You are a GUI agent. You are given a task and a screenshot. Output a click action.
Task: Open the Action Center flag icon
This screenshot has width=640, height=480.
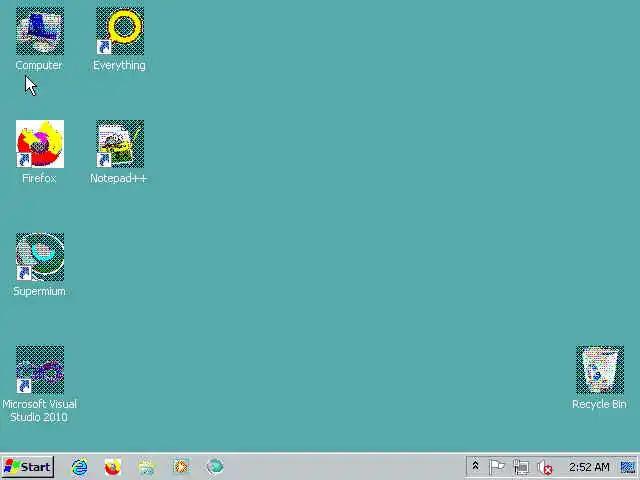click(x=497, y=467)
